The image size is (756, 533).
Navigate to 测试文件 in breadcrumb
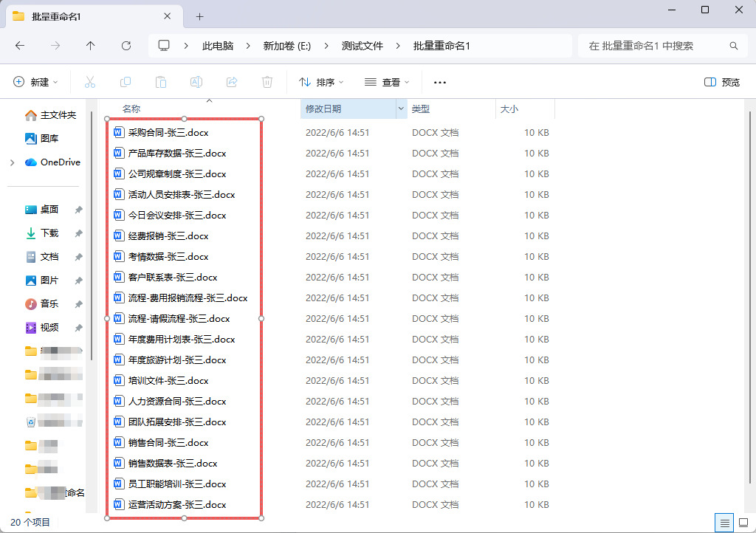point(362,46)
